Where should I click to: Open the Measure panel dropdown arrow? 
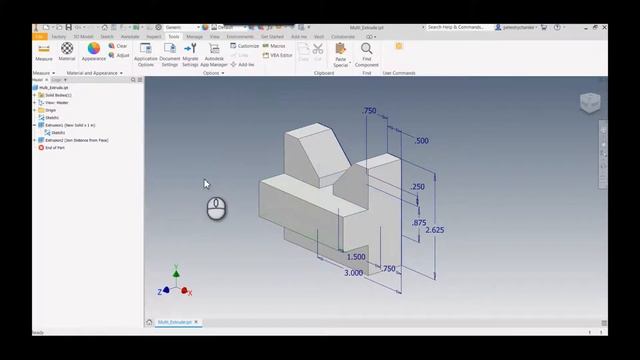(53, 73)
